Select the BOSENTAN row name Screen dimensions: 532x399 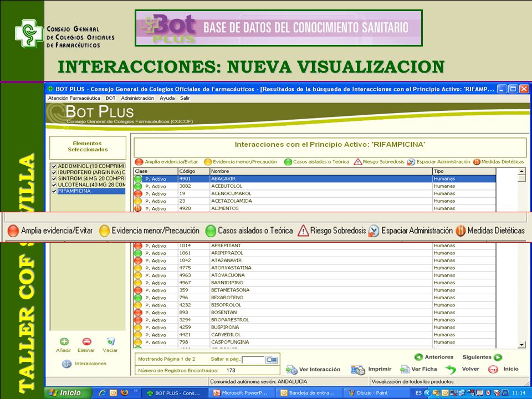224,313
